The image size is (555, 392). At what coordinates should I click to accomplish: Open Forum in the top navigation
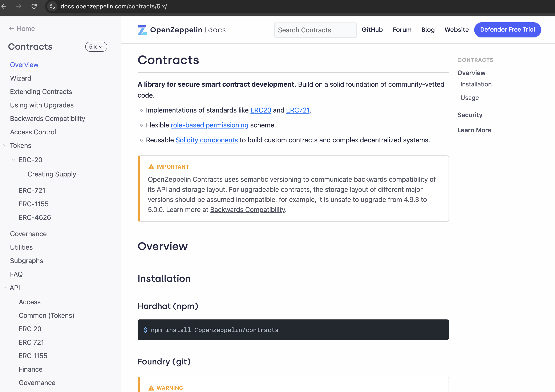click(x=402, y=30)
